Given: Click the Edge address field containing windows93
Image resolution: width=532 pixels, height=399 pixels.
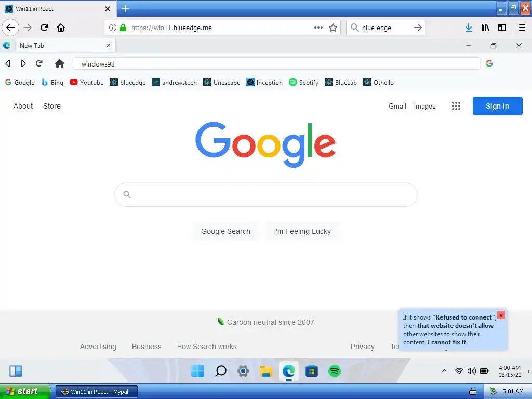Looking at the screenshot, I should click(x=276, y=64).
